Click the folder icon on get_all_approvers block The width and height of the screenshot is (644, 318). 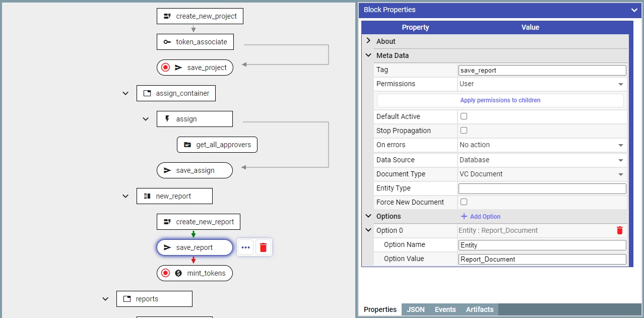tap(187, 145)
